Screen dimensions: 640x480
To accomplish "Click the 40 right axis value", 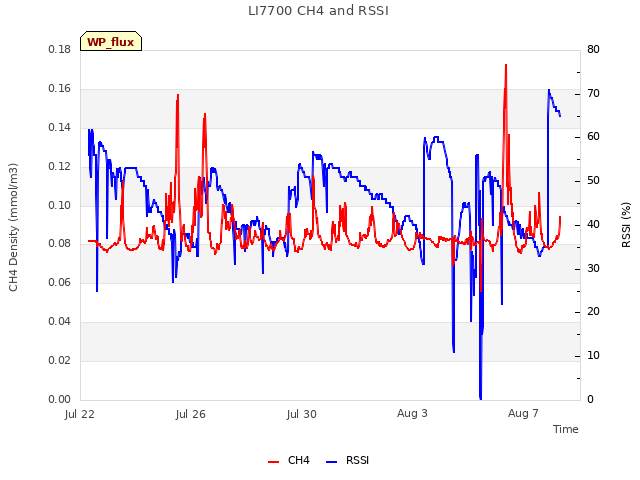I will (593, 224).
